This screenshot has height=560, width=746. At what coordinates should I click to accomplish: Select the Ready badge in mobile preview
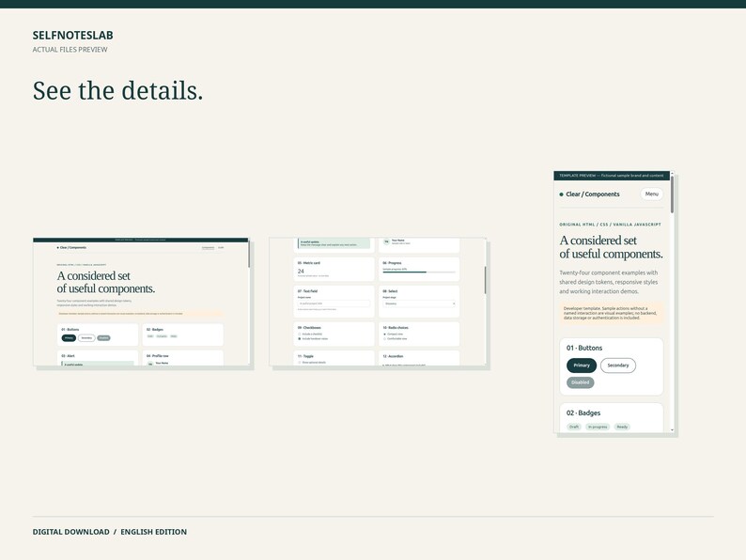[622, 427]
